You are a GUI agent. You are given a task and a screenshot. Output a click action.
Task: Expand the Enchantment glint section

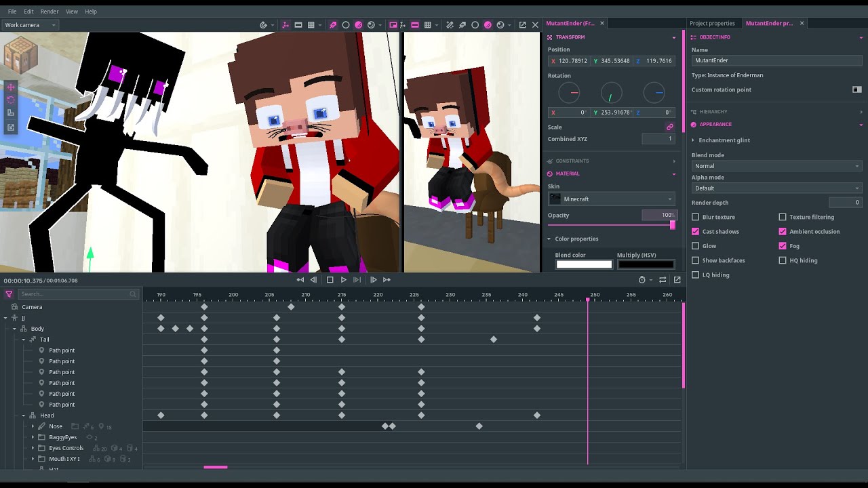tap(693, 140)
